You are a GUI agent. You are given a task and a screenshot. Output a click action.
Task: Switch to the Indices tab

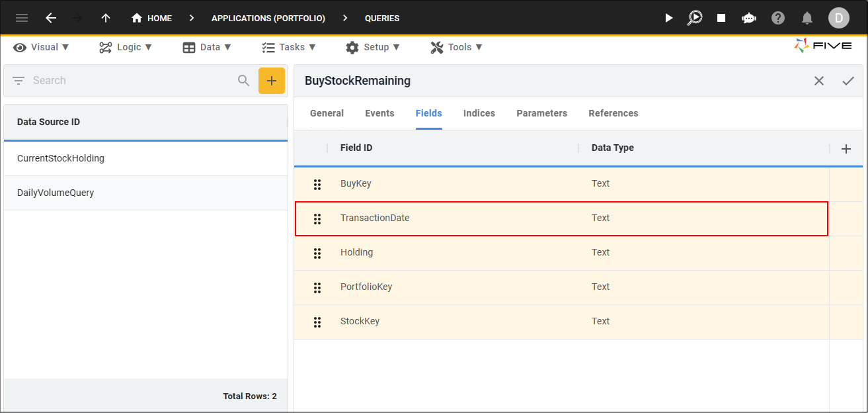[479, 113]
